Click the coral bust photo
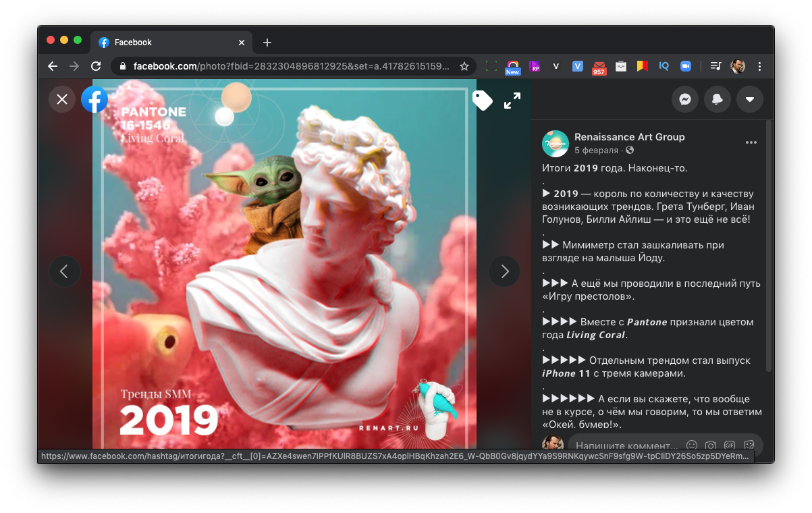The image size is (812, 513). [284, 264]
